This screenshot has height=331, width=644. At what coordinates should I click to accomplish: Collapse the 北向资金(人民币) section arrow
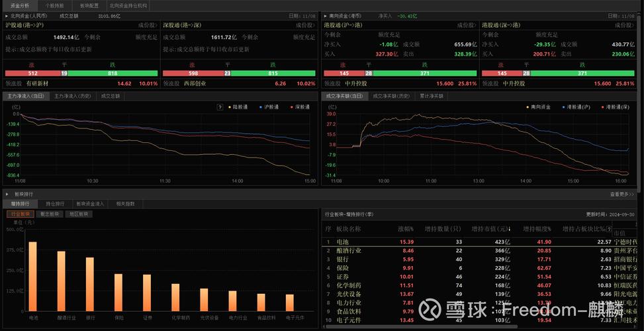tap(7, 15)
